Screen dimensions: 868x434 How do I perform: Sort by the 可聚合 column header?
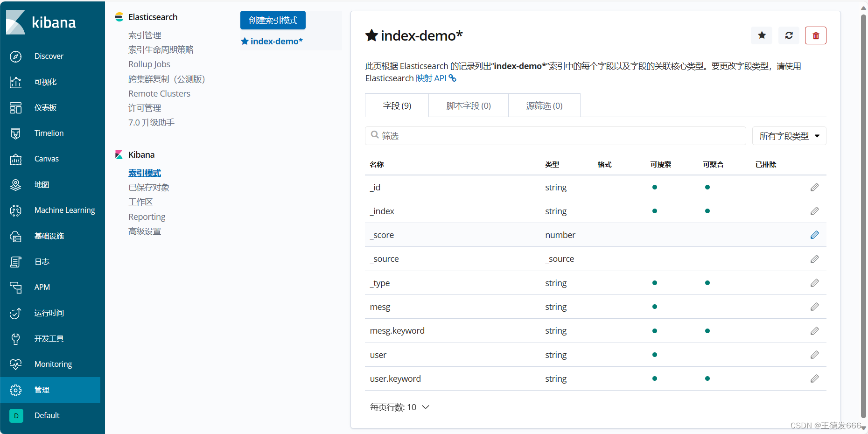click(713, 164)
